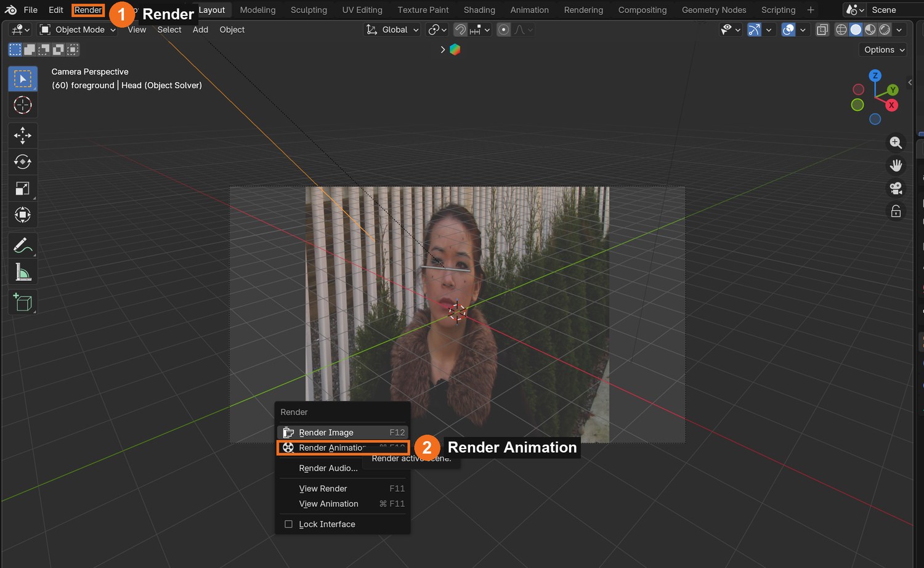
Task: Choose the Move tool
Action: tap(23, 135)
